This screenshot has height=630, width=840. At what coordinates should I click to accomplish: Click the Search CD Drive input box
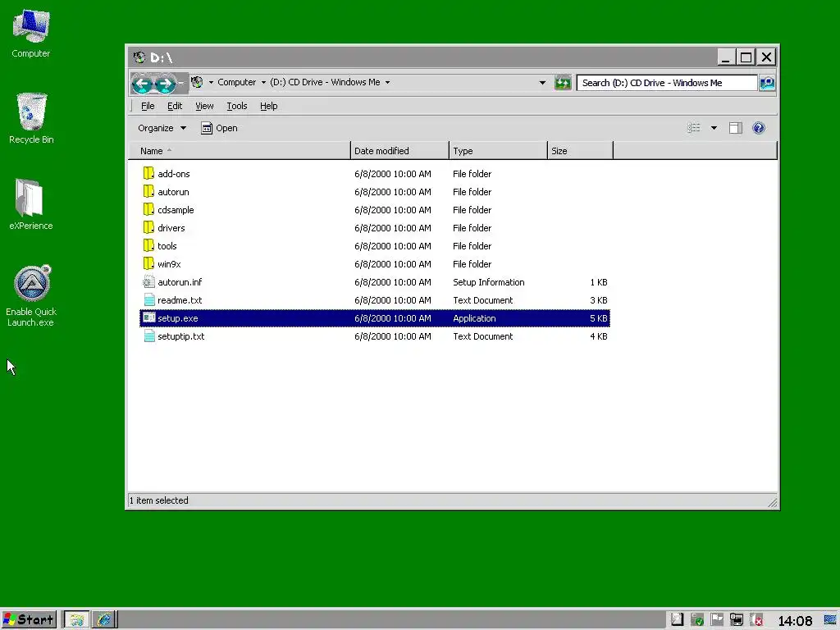666,83
